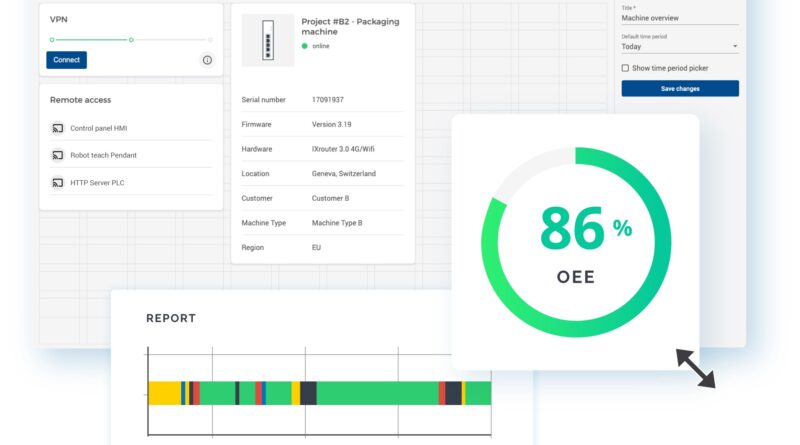Open the Control panel HMI remote access
800x445 pixels.
pyautogui.click(x=98, y=128)
